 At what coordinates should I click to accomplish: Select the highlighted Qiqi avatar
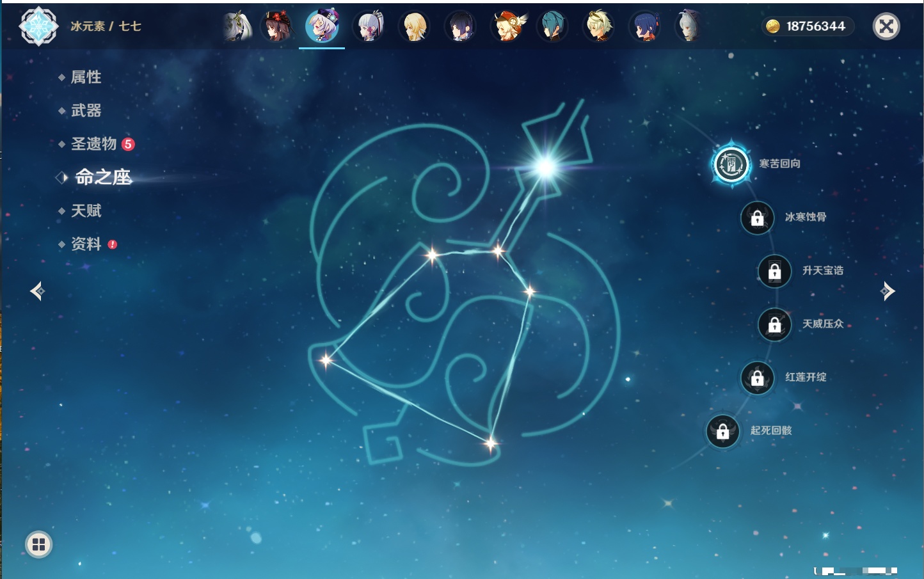tap(322, 26)
